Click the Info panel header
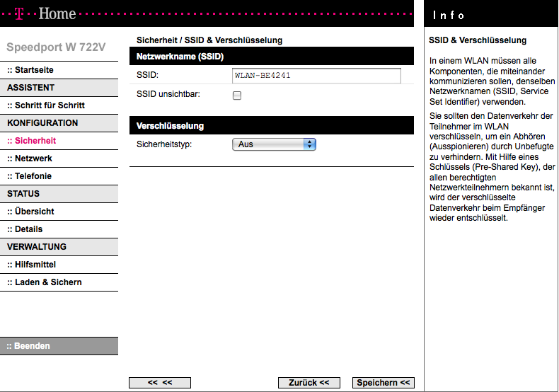Image resolution: width=559 pixels, height=392 pixels. click(491, 14)
